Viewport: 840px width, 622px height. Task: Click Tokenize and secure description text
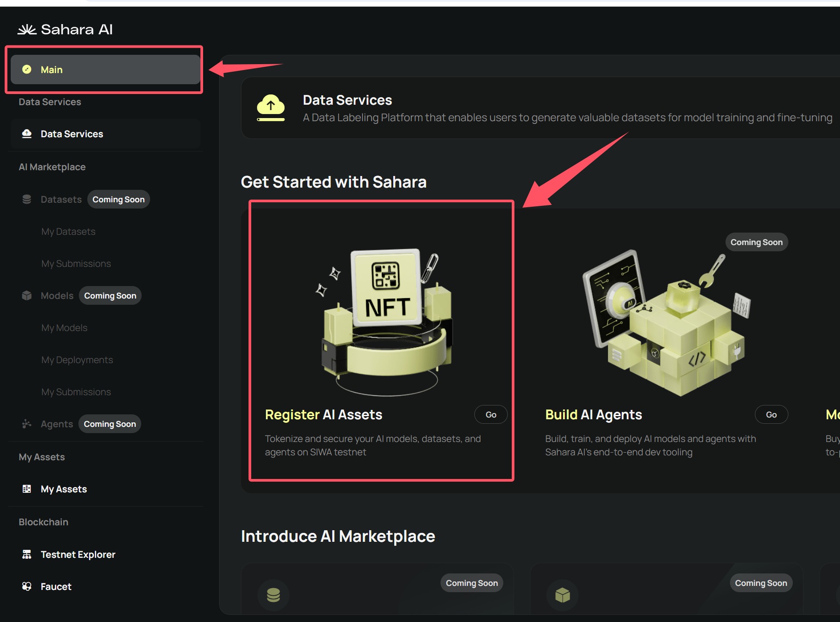pos(373,445)
